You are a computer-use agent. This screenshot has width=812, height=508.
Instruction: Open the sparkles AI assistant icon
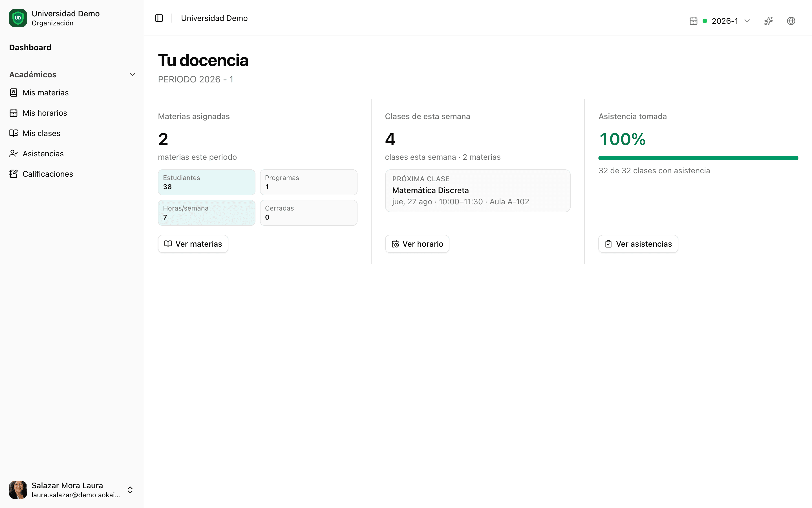pos(768,21)
